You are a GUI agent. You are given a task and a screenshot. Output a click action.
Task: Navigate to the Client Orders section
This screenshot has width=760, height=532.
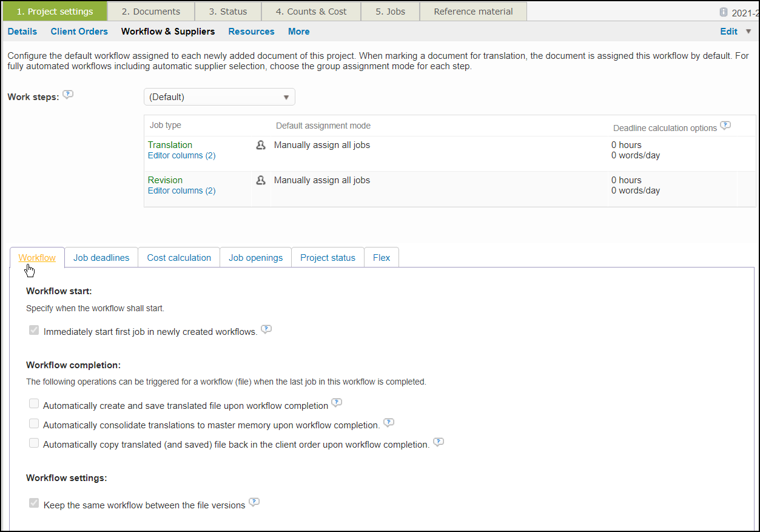pyautogui.click(x=79, y=31)
